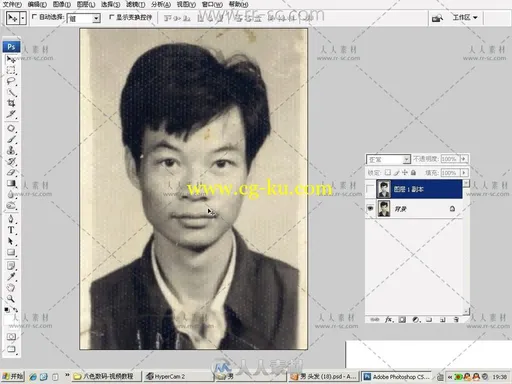This screenshot has width=512, height=384.
Task: Click the opacity value field
Action: 450,159
